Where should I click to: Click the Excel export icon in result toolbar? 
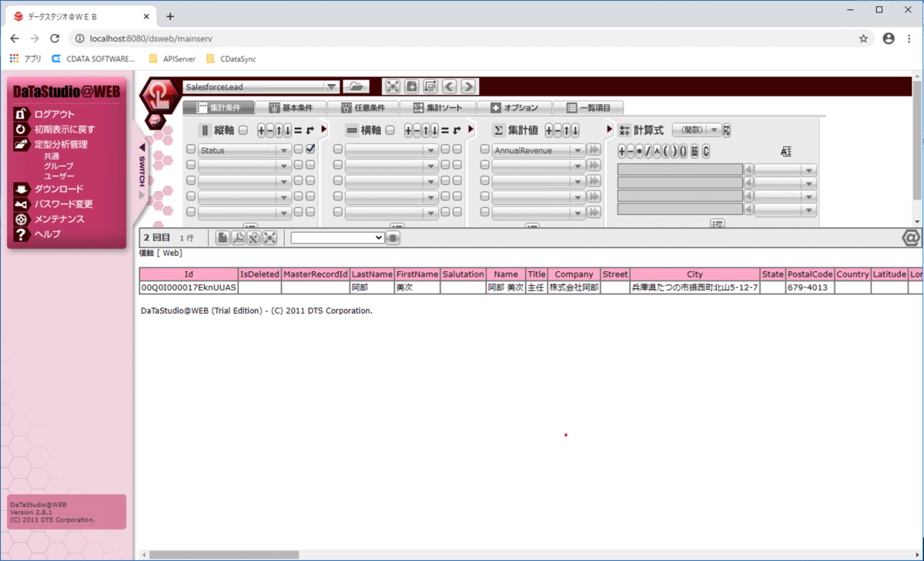(253, 238)
